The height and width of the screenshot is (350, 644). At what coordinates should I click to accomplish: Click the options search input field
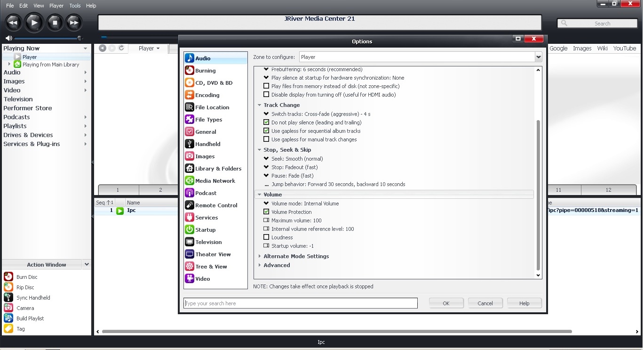point(301,303)
